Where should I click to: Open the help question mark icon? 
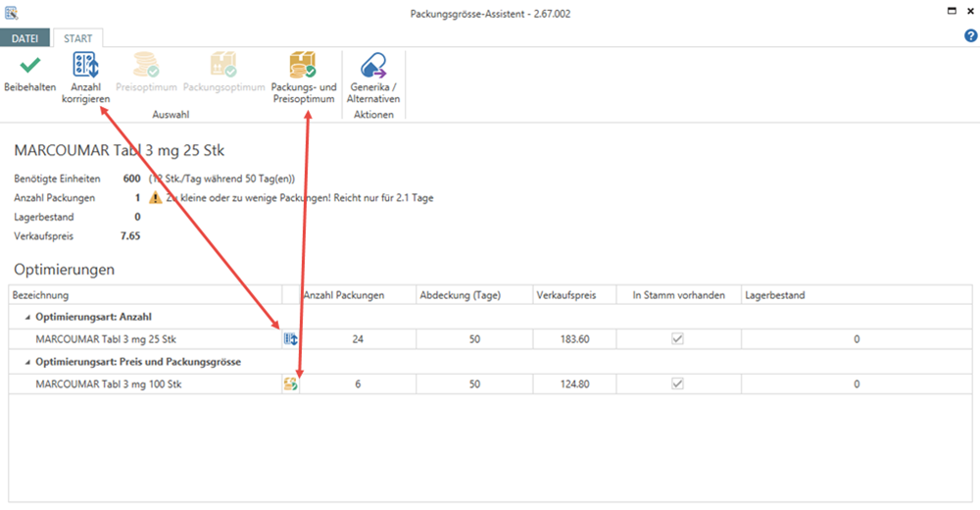point(970,36)
